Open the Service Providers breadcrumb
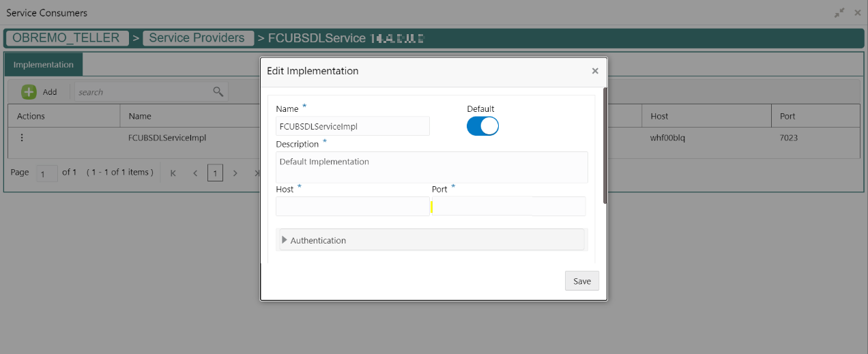Viewport: 868px width, 354px height. (x=198, y=38)
